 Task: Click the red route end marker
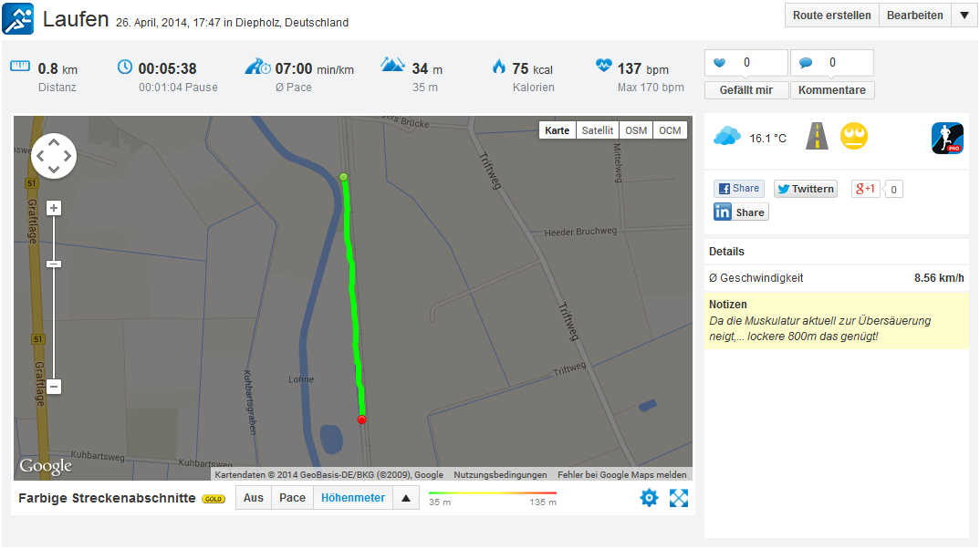(361, 420)
